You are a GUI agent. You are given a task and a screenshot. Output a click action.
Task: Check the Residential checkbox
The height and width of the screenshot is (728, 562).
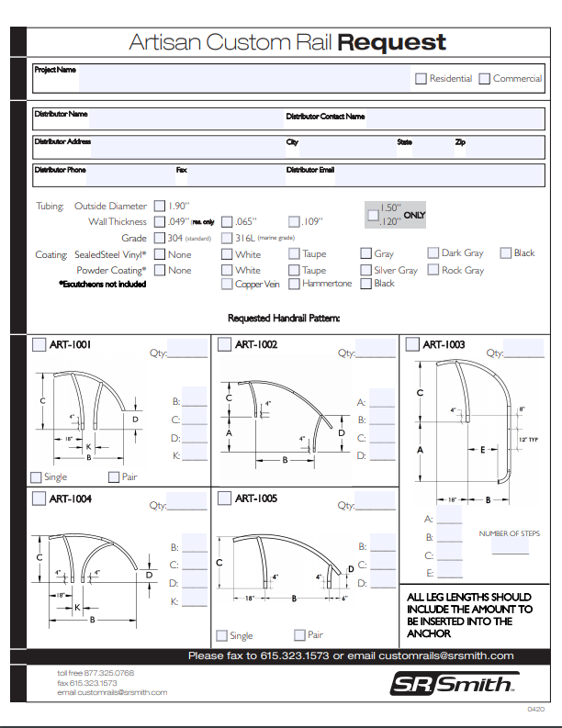(421, 79)
